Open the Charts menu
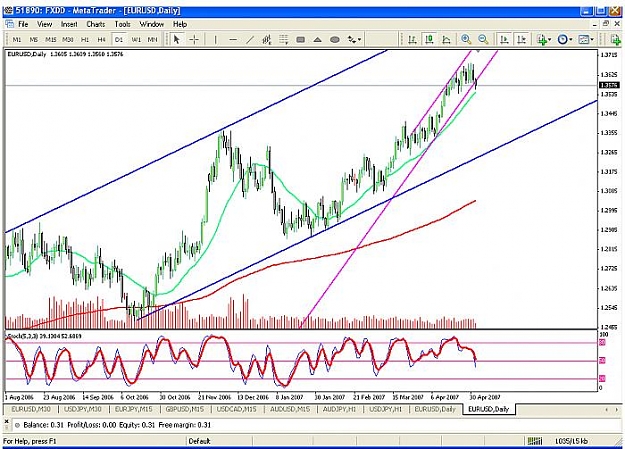The height and width of the screenshot is (449, 625). [96, 24]
